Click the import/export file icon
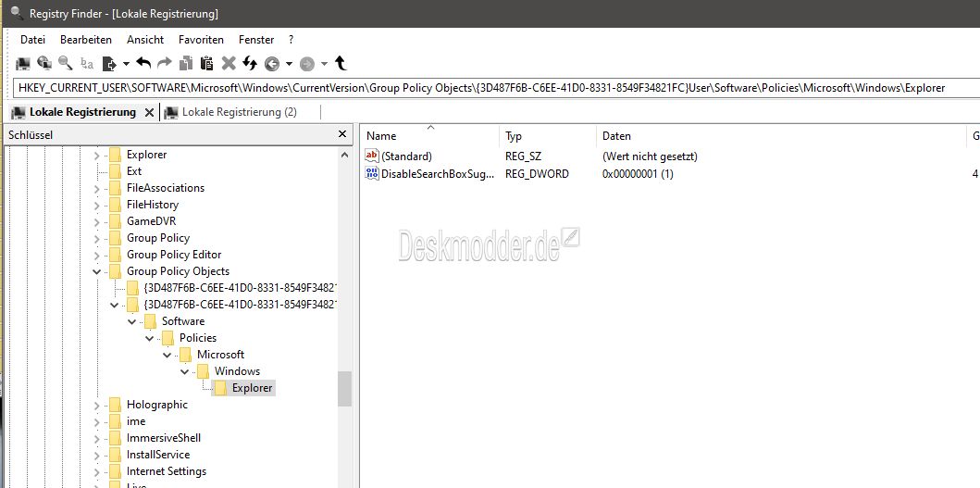The image size is (980, 488). [110, 63]
